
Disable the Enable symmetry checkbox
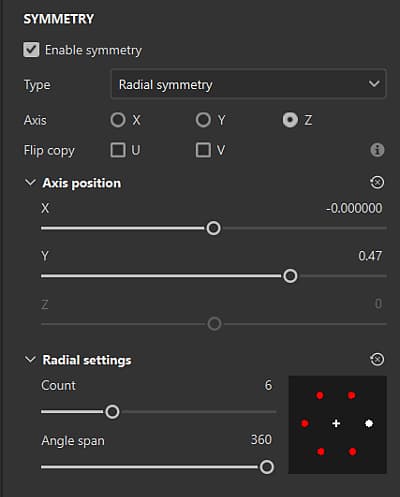click(31, 50)
